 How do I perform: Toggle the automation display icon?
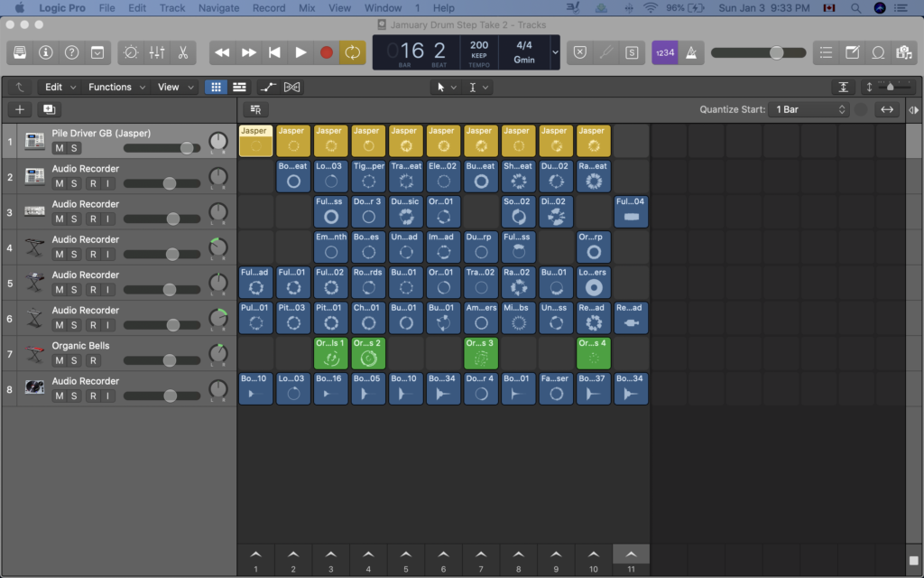[268, 88]
